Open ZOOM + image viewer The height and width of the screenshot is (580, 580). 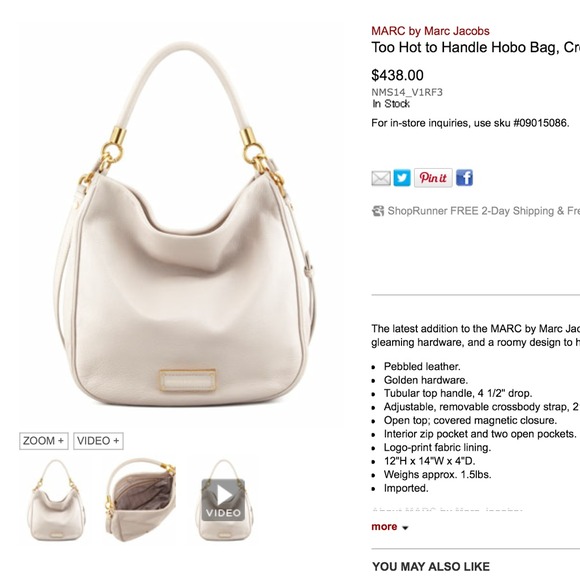point(44,441)
